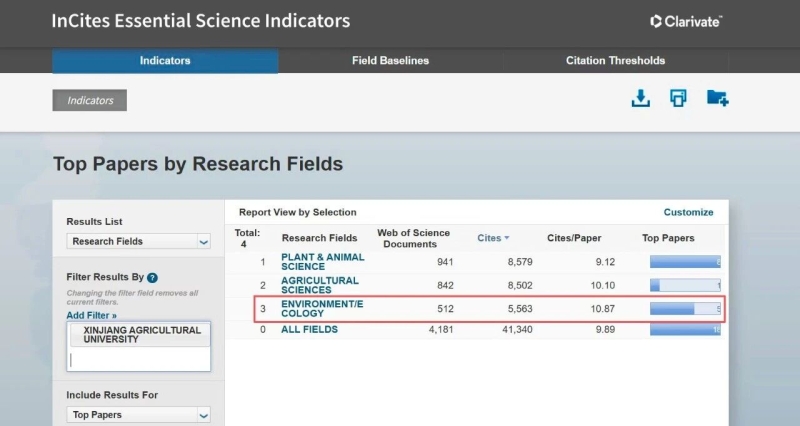Open the Agricultural Sciences field link
800x426 pixels.
[x=319, y=285]
